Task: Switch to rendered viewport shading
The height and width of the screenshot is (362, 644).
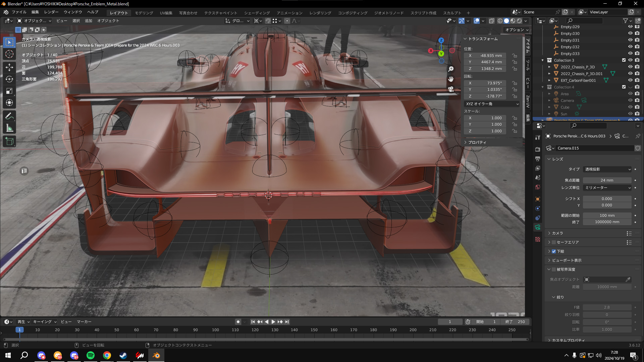Action: pyautogui.click(x=519, y=21)
